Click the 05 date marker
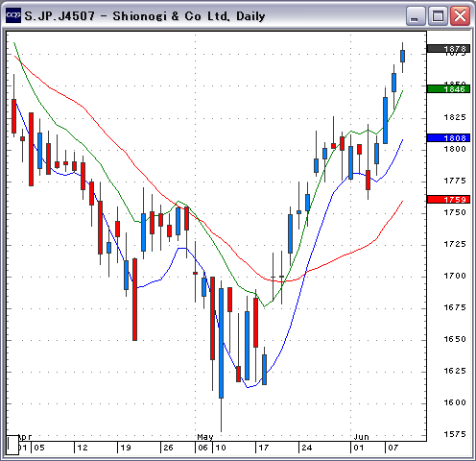This screenshot has width=476, height=461. click(x=39, y=448)
